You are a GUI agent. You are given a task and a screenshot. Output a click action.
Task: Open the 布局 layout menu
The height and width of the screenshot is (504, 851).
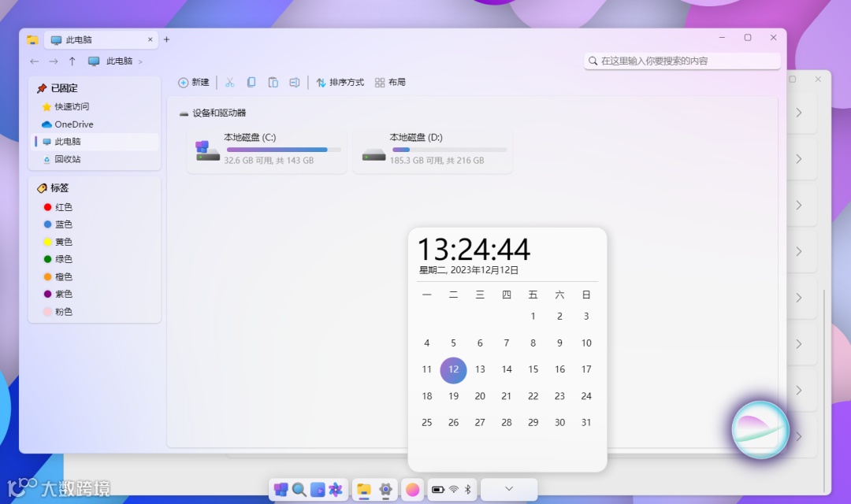(x=390, y=83)
